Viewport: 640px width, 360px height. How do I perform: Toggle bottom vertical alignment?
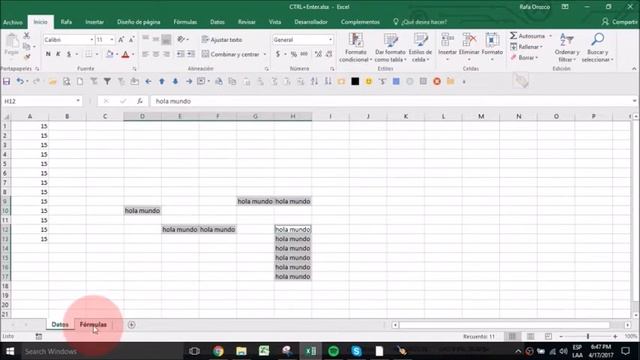tap(166, 40)
